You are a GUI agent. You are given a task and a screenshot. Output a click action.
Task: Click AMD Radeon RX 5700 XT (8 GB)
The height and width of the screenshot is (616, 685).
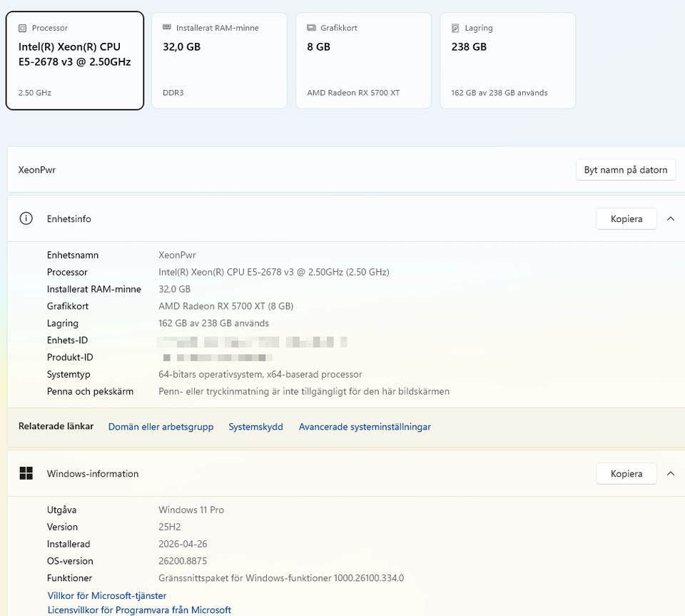point(226,306)
